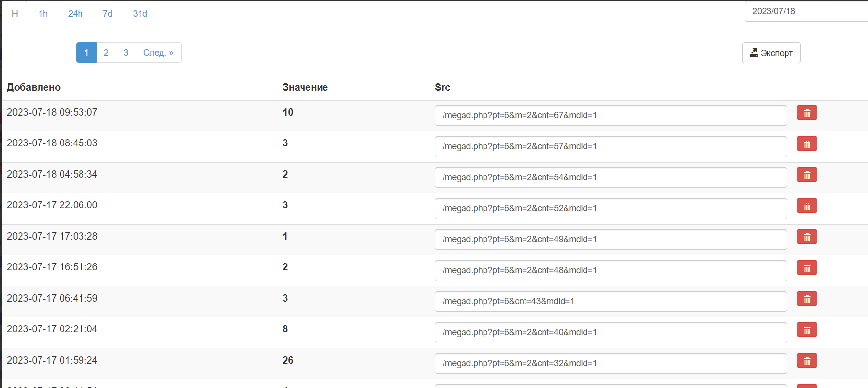Select the H tab
Image resolution: width=868 pixels, height=388 pixels.
click(x=15, y=14)
